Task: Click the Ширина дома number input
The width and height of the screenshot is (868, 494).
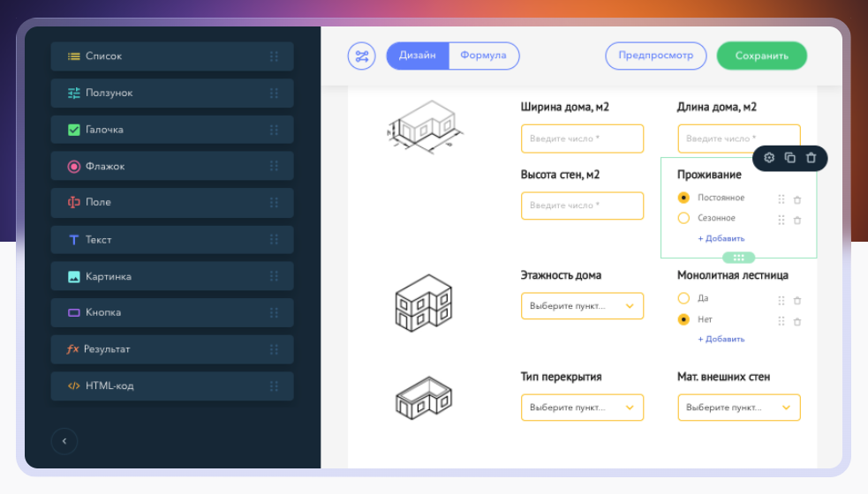Action: 582,138
